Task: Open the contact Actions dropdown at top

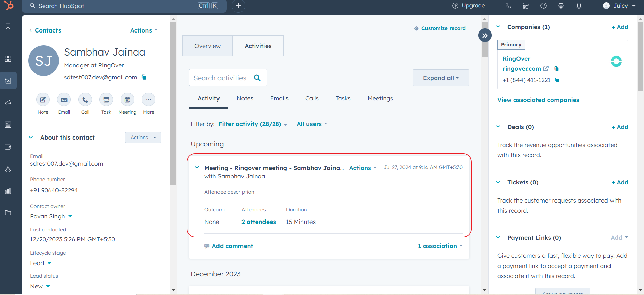Action: tap(144, 30)
